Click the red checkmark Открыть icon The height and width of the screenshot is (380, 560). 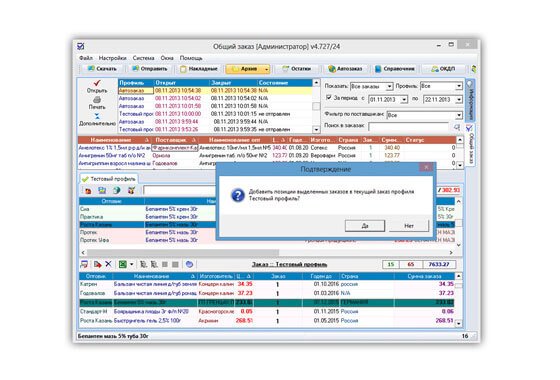click(x=97, y=83)
